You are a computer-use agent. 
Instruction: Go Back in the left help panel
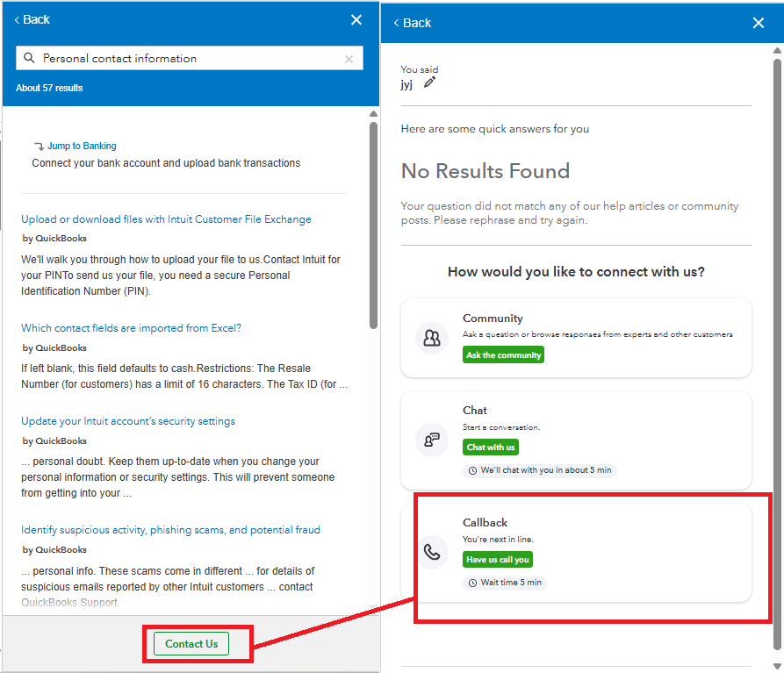click(x=31, y=18)
